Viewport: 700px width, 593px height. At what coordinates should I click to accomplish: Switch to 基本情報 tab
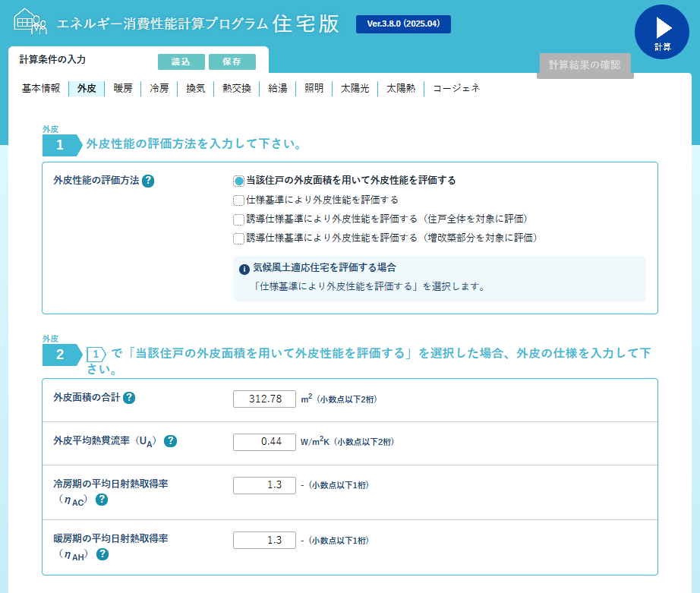click(41, 88)
